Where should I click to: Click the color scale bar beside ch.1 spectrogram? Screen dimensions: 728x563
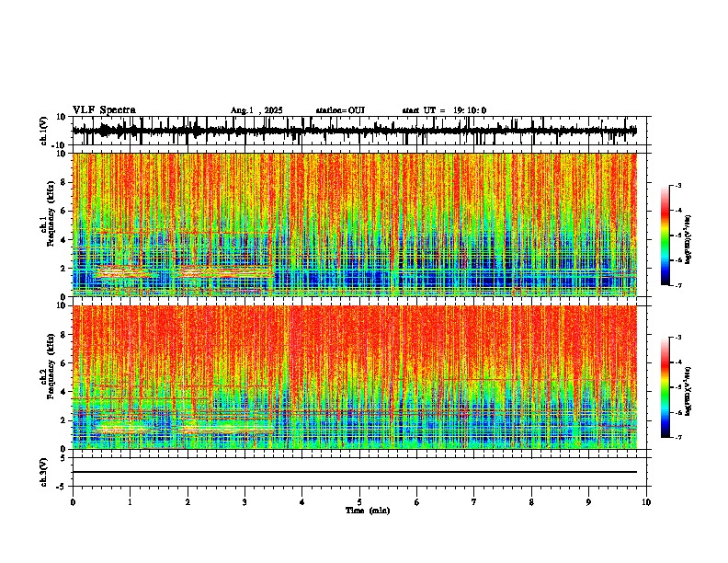665,236
